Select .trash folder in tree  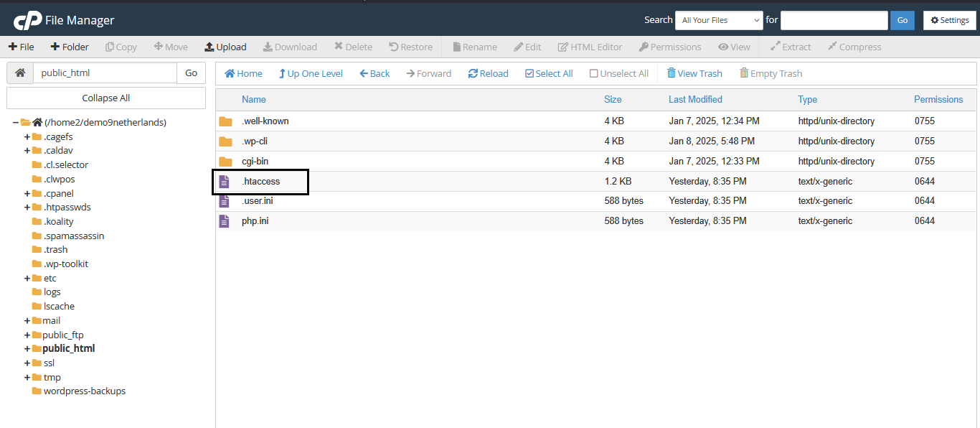pyautogui.click(x=55, y=249)
